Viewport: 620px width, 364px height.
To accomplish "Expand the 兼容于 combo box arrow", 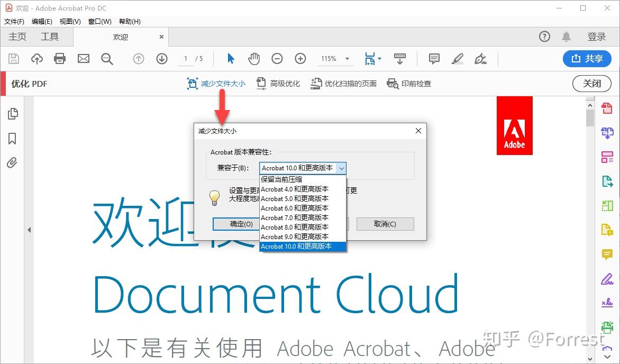I will pos(341,168).
